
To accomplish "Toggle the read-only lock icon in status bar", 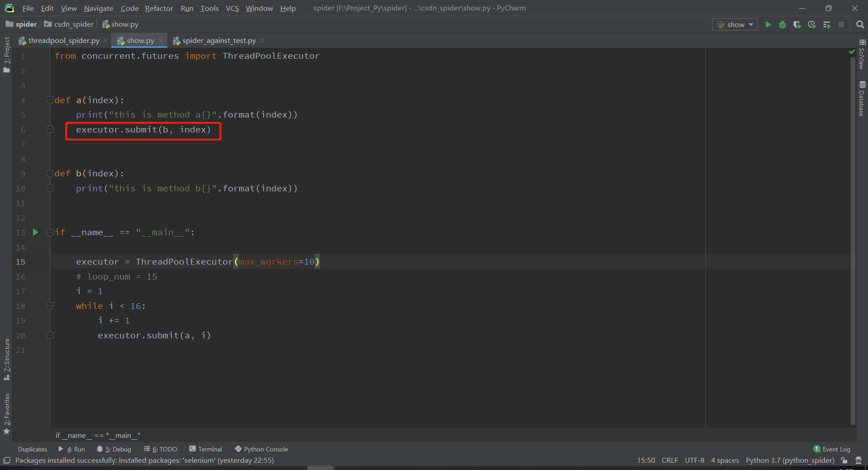I will click(844, 461).
